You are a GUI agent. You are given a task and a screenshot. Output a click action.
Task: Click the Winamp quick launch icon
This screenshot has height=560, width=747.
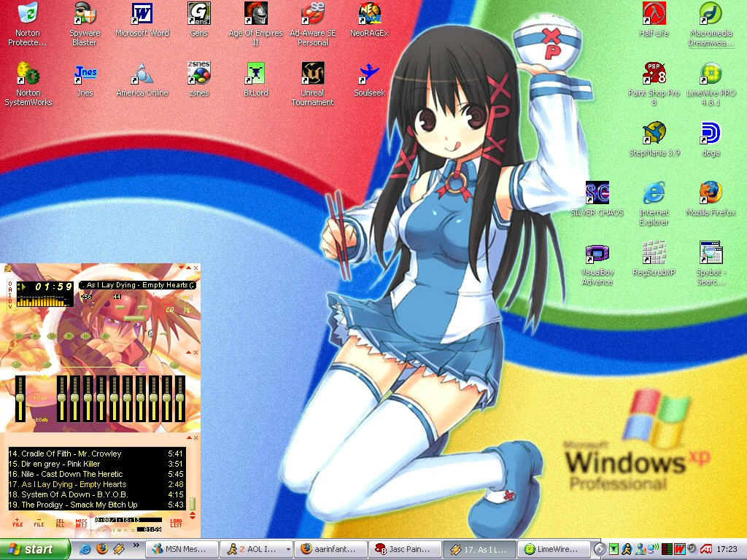click(x=119, y=550)
